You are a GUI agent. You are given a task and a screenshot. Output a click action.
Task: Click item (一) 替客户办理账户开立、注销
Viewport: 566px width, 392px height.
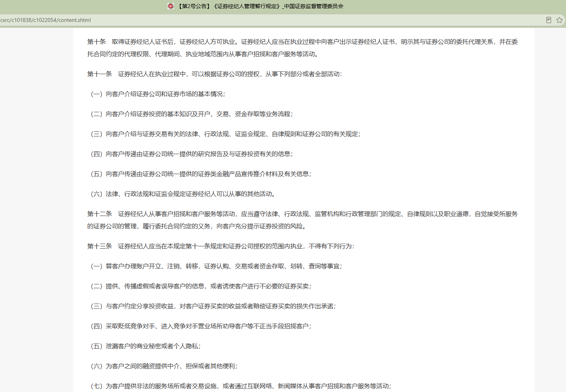pyautogui.click(x=216, y=266)
